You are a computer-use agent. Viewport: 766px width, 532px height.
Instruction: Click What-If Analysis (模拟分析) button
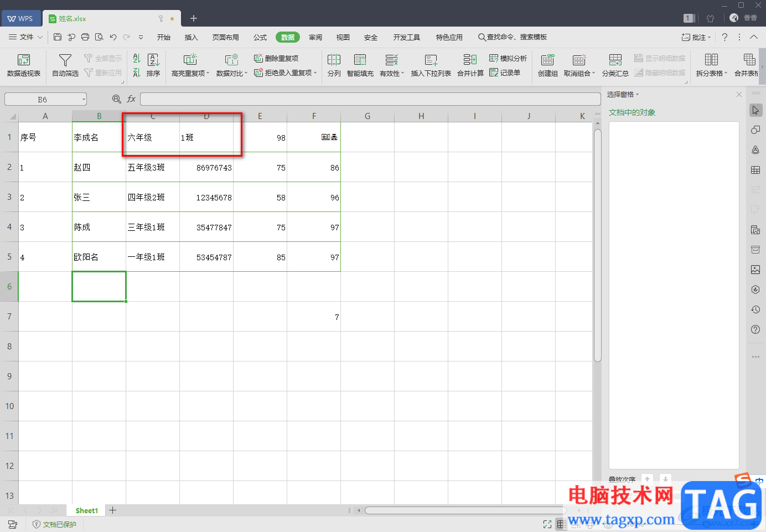(x=508, y=58)
